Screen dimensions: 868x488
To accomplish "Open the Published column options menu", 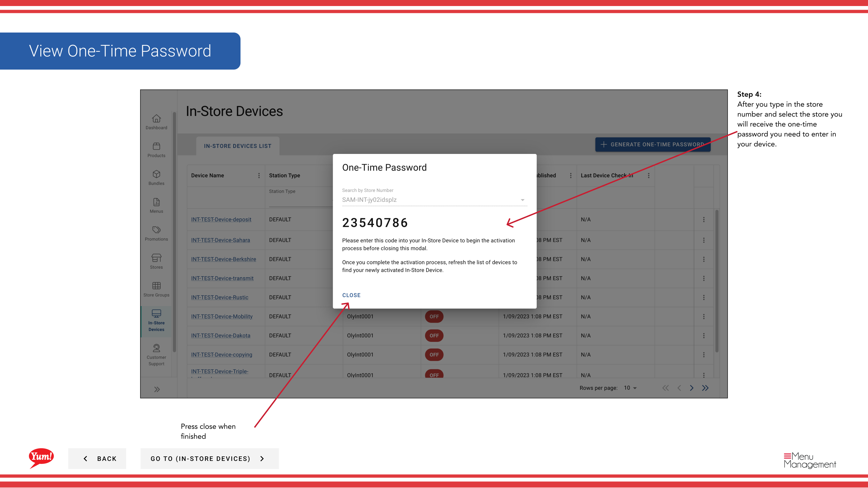I will [x=571, y=175].
